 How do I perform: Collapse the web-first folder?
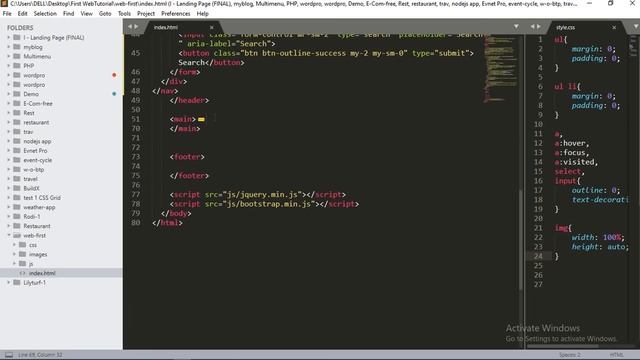tap(9, 235)
